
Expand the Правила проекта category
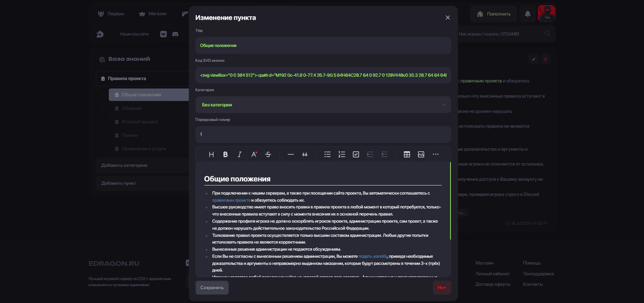point(143,79)
